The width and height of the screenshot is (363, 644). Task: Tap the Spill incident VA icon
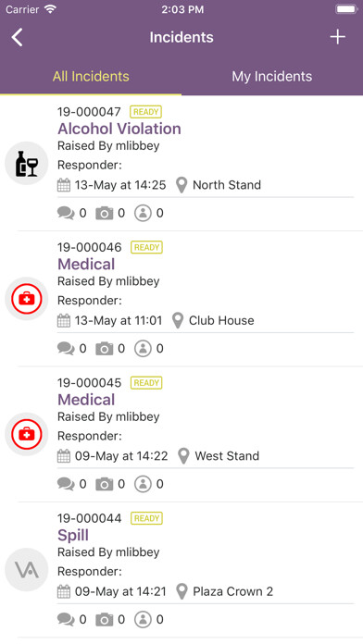(27, 570)
